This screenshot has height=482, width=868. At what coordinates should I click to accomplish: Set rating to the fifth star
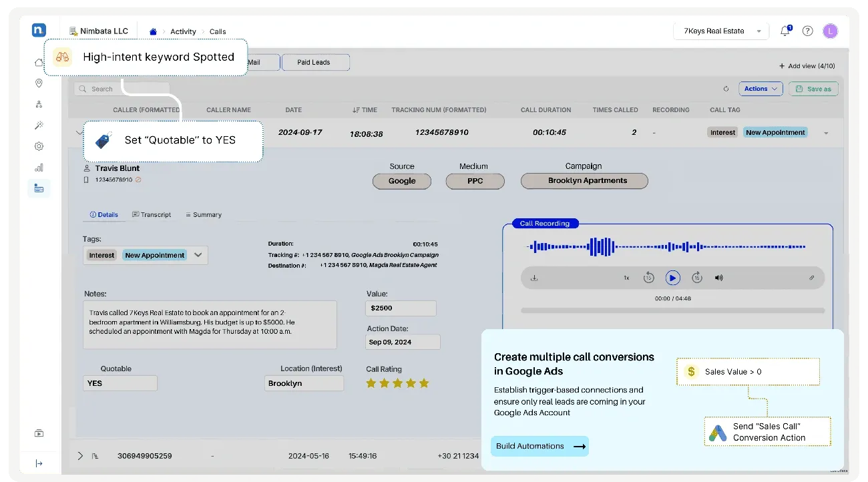(x=424, y=383)
